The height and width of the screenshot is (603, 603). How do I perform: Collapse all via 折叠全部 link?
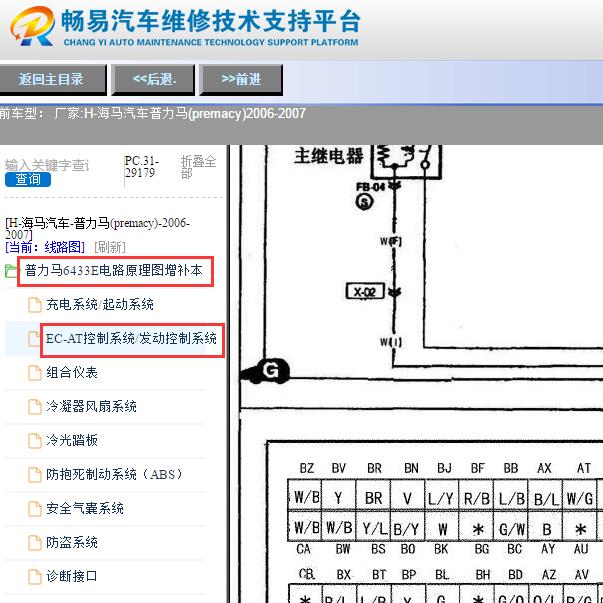(198, 167)
